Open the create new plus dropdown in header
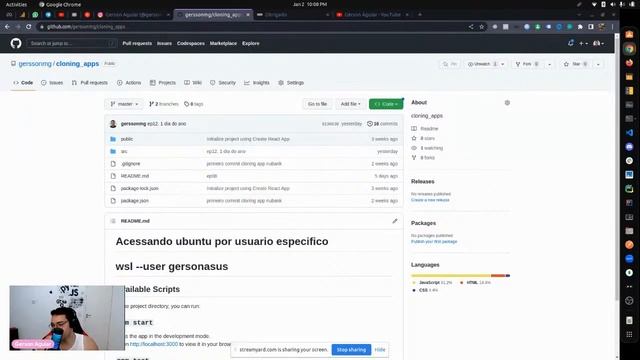 pos(583,43)
